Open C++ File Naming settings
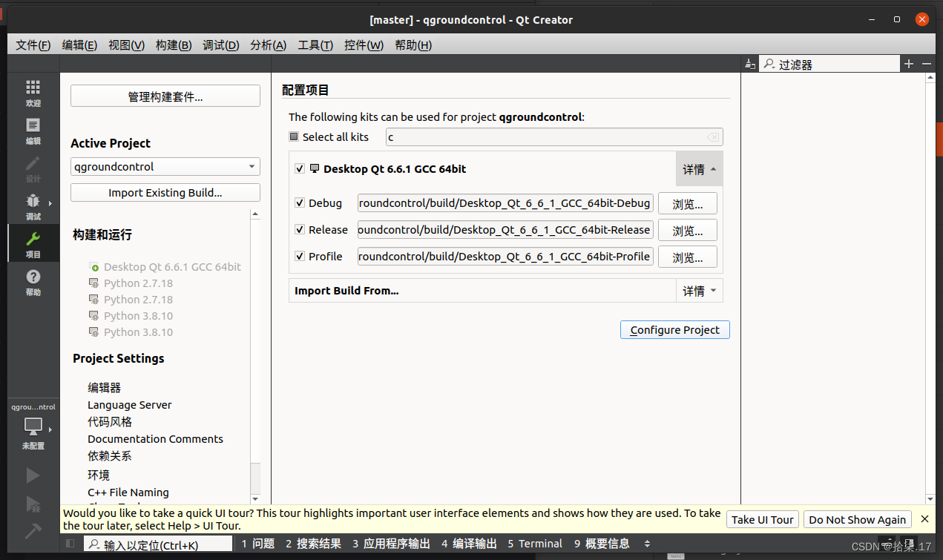The image size is (943, 560). [x=128, y=493]
